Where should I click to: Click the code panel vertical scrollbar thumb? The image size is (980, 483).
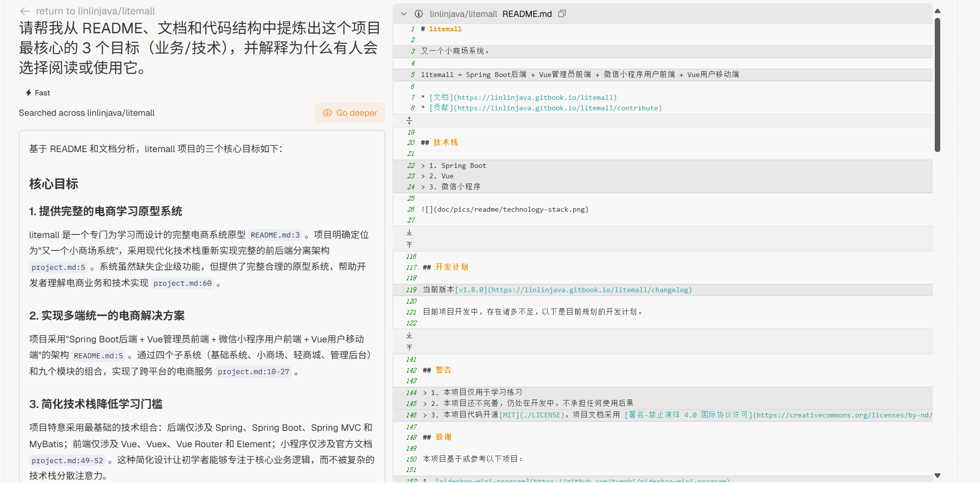[x=937, y=84]
